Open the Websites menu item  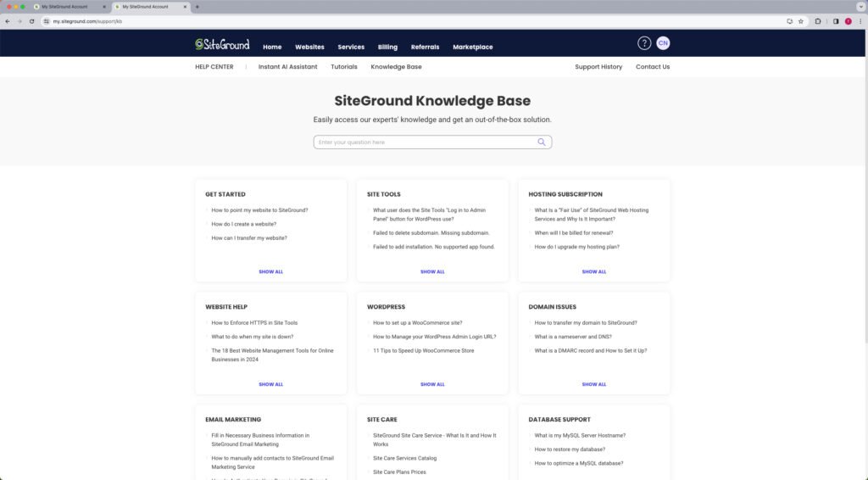point(309,47)
